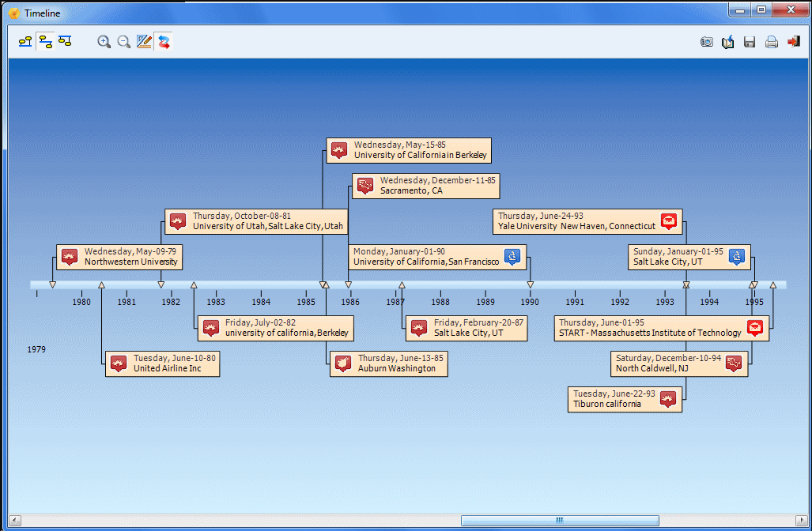812x531 pixels.
Task: Open the ruler and pencil design tool
Action: click(x=144, y=42)
